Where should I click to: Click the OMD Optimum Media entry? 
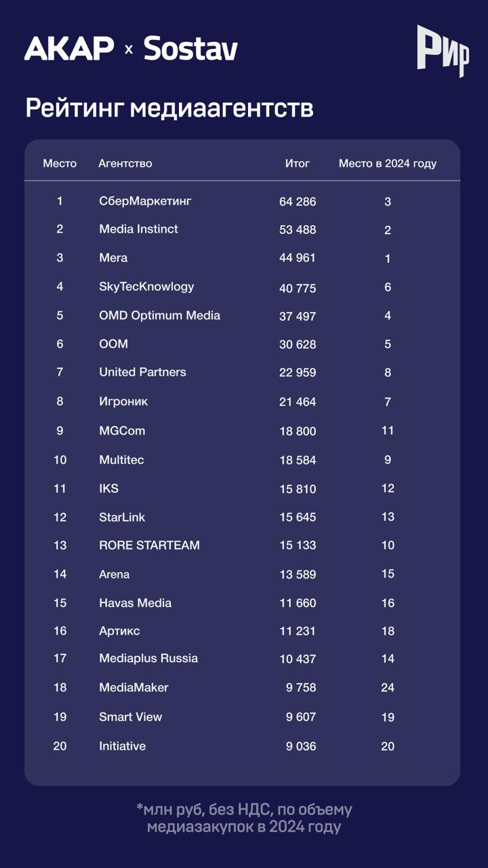pyautogui.click(x=159, y=315)
